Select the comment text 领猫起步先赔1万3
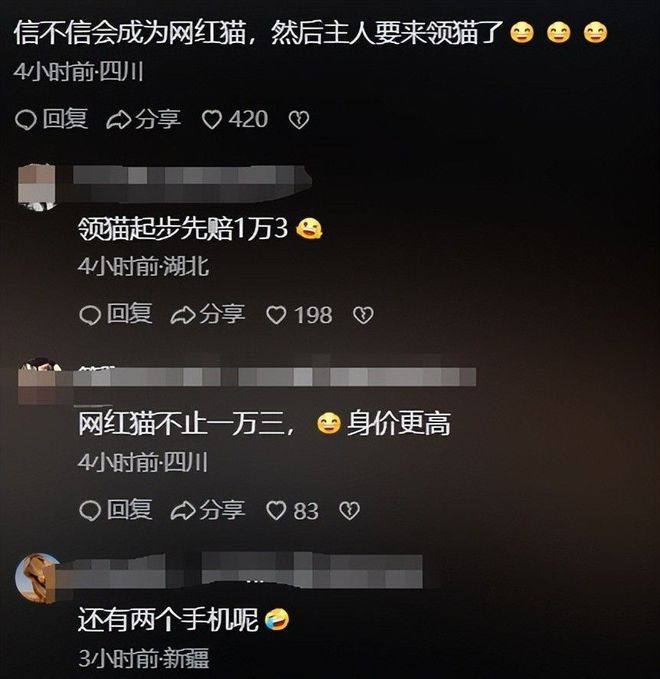Viewport: 660px width, 679px height. coord(183,228)
